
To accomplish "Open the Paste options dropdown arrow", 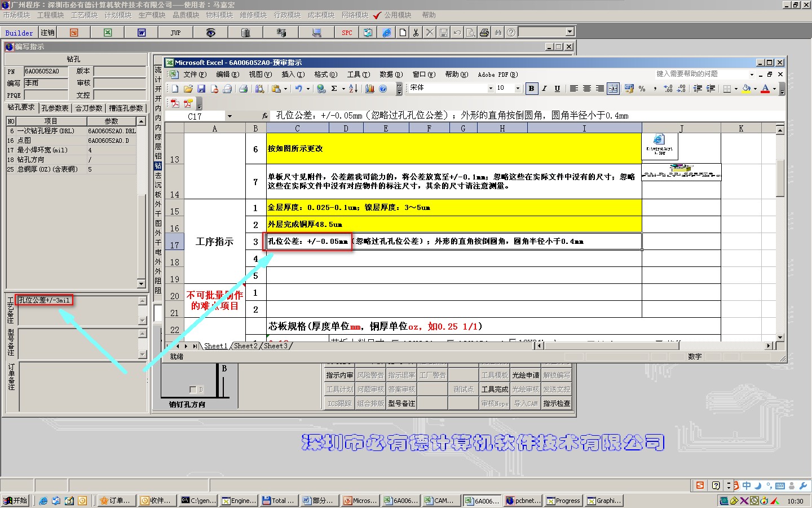I will (x=285, y=89).
